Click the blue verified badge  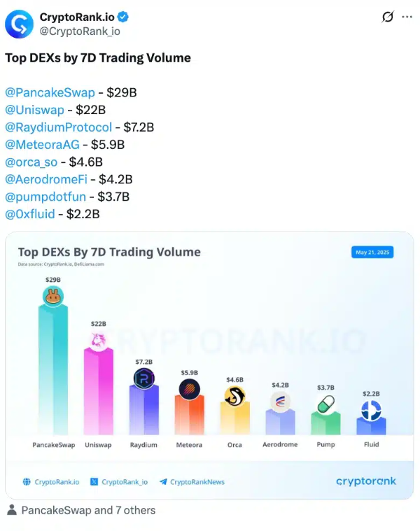pyautogui.click(x=123, y=17)
